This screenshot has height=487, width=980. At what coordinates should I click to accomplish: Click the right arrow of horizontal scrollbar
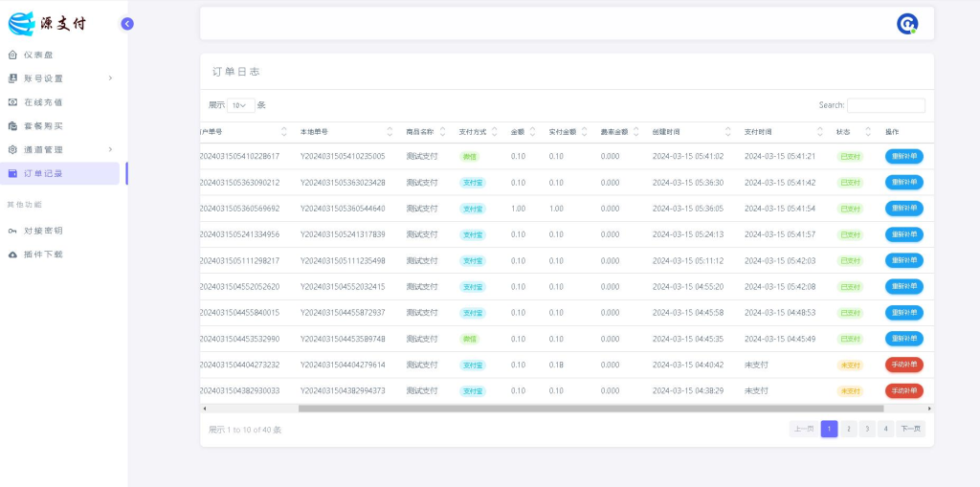929,409
